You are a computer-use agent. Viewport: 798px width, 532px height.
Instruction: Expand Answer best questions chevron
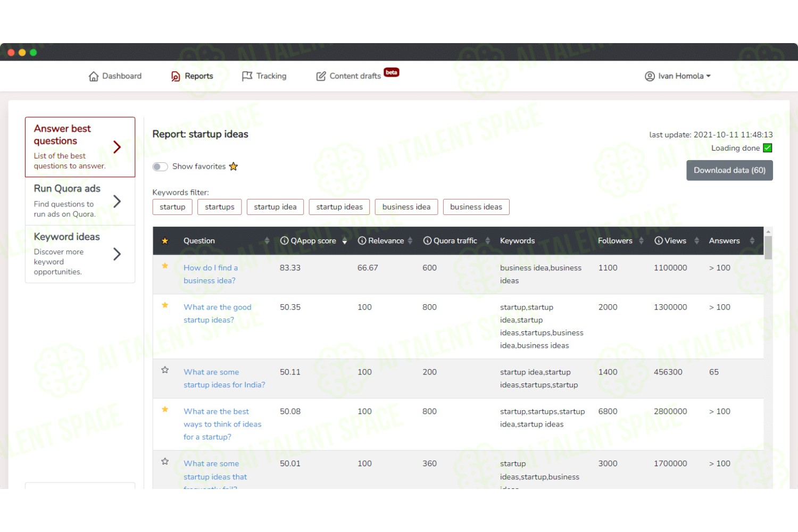tap(117, 147)
